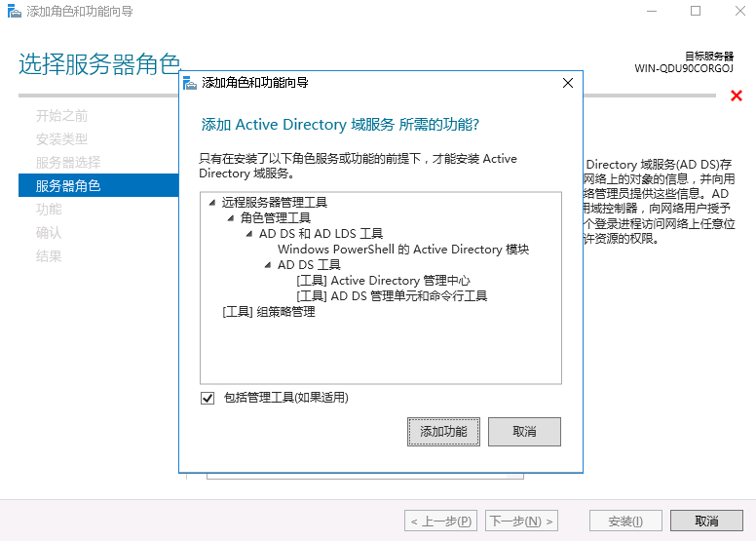
Task: Collapse the 远程服务器管理工具 node
Action: pos(212,202)
